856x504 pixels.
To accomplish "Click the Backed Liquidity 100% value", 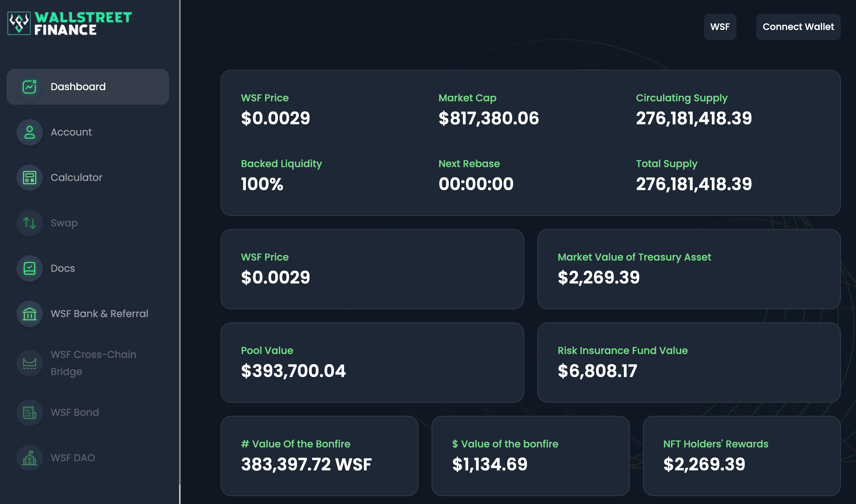I will (262, 184).
